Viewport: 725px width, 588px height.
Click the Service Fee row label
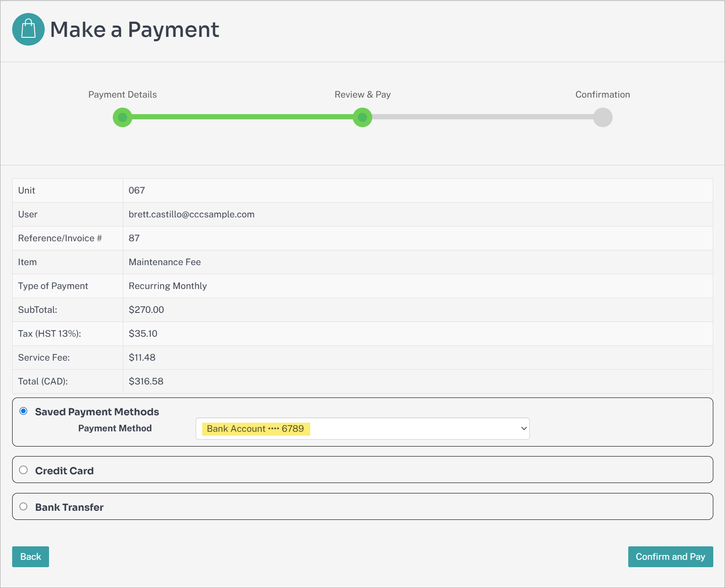pyautogui.click(x=44, y=358)
